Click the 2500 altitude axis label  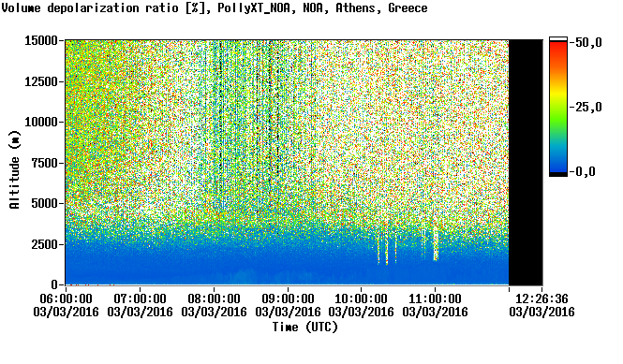pos(45,244)
